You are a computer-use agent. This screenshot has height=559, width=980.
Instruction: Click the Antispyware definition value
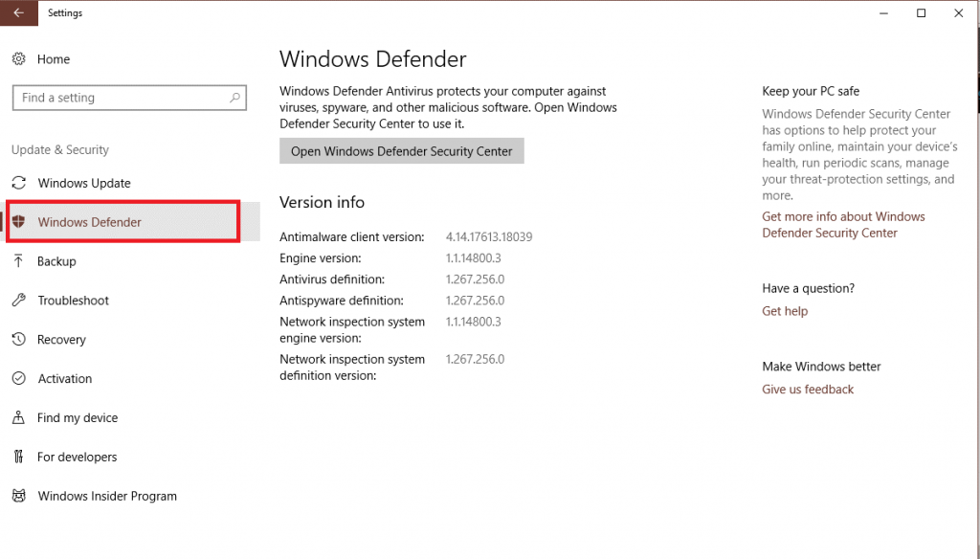click(475, 301)
